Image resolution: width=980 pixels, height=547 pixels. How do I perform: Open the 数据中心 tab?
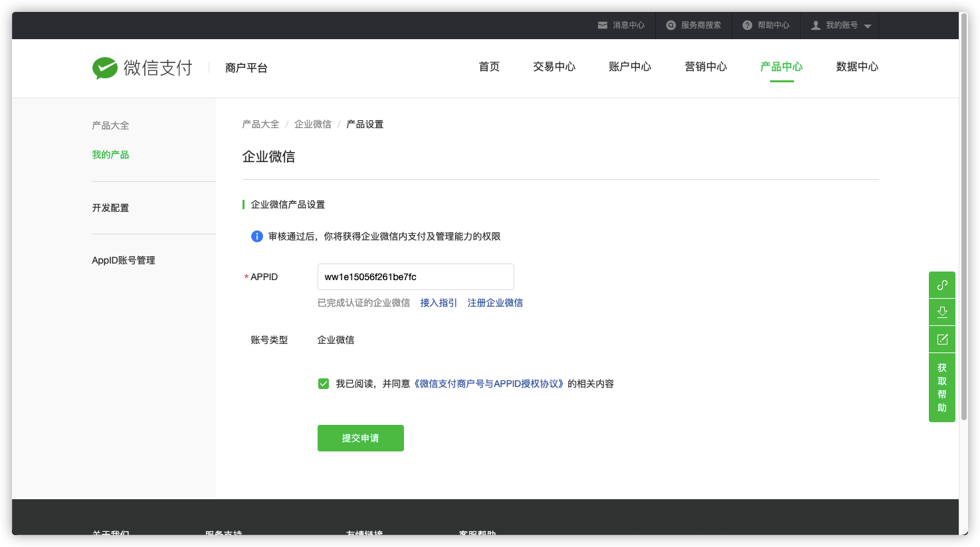857,67
